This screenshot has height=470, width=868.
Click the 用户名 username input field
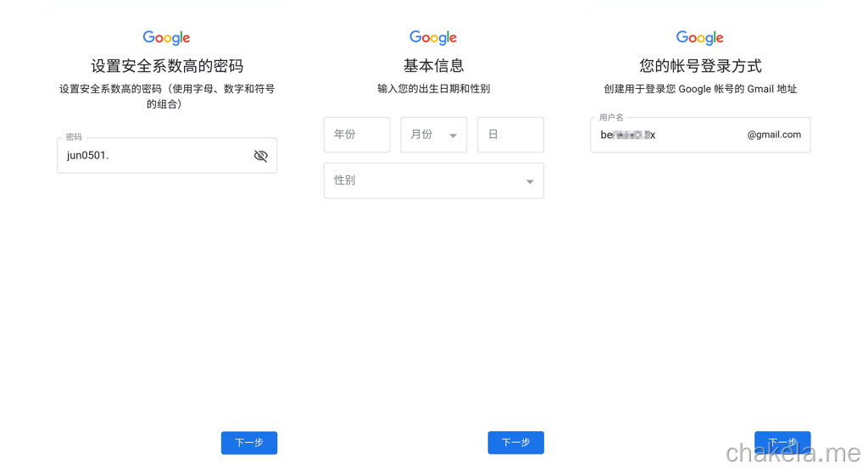coord(700,135)
